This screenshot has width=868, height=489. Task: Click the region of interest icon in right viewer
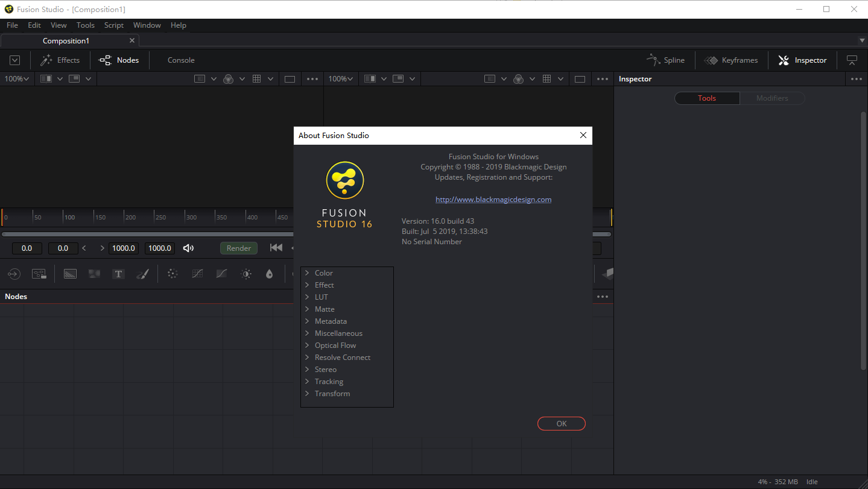click(490, 79)
